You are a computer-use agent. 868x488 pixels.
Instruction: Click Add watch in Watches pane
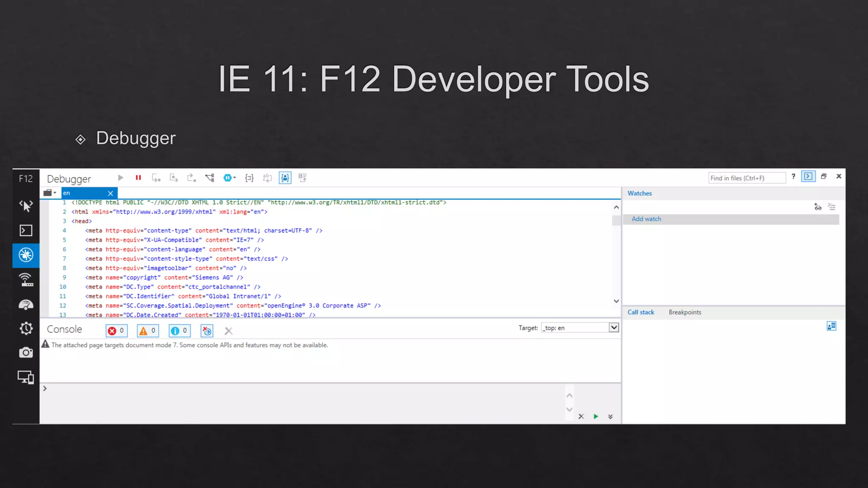point(646,219)
